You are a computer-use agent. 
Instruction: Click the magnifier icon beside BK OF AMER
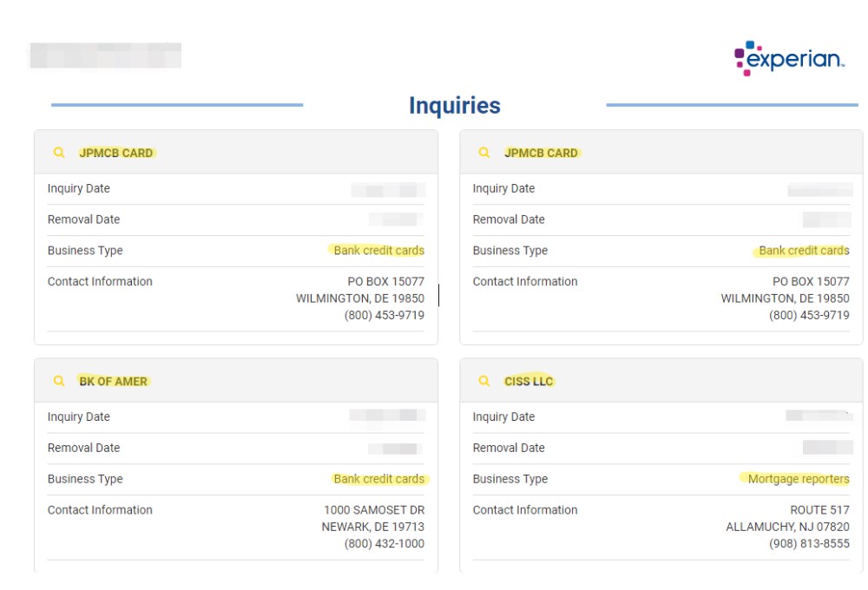59,381
